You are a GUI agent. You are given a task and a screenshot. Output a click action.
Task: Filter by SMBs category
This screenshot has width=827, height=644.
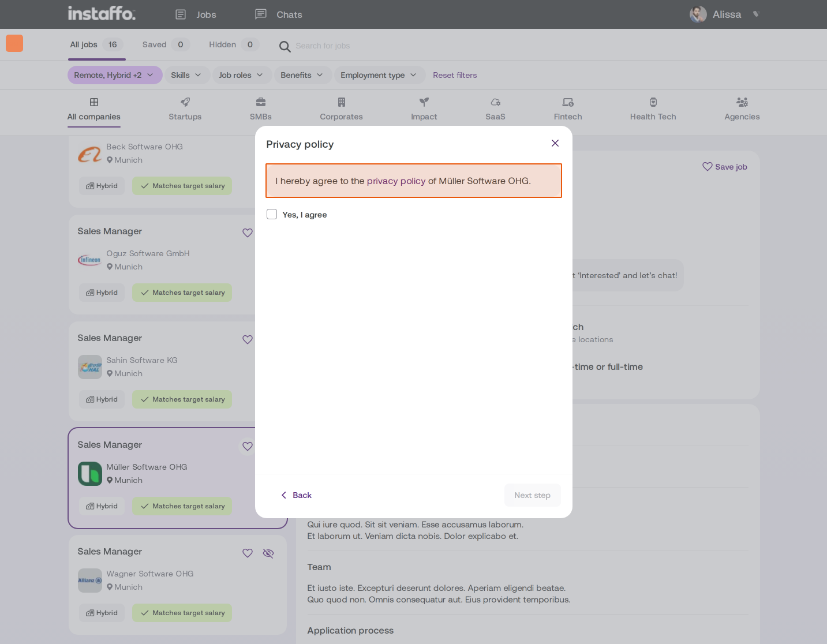click(261, 109)
